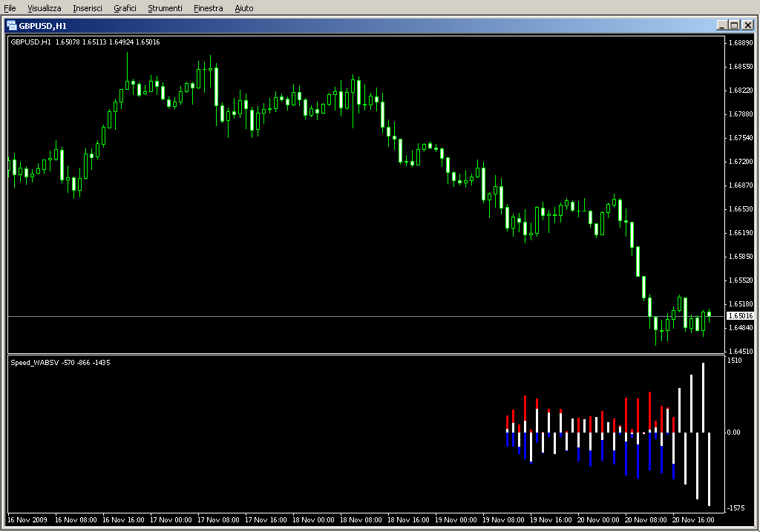Click the 1.65850 price scale label
This screenshot has height=532, width=760.
pyautogui.click(x=741, y=256)
